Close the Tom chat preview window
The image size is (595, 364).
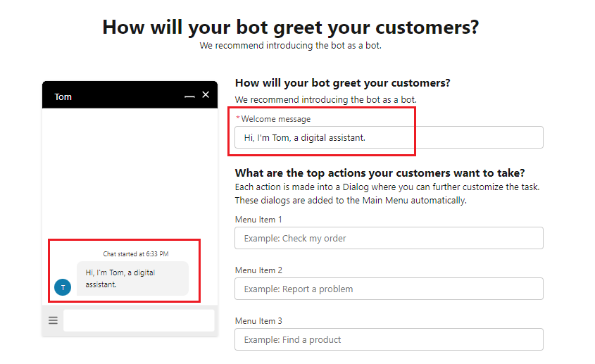point(206,95)
